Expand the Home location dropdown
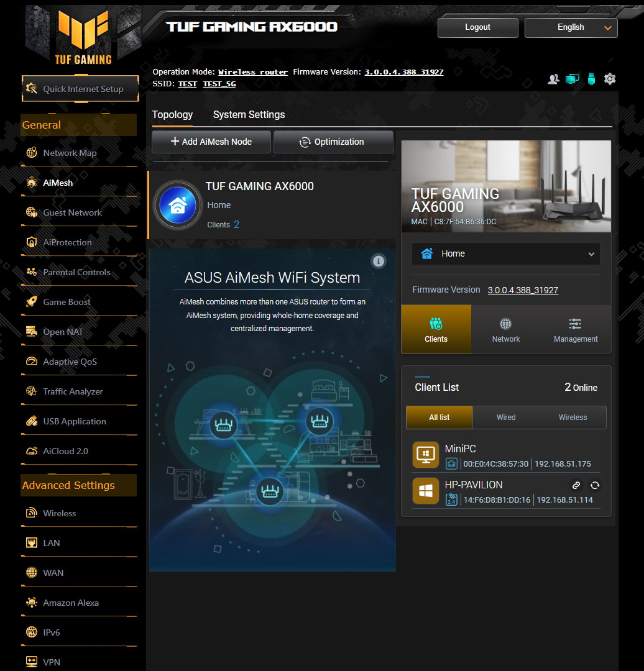 coord(506,253)
